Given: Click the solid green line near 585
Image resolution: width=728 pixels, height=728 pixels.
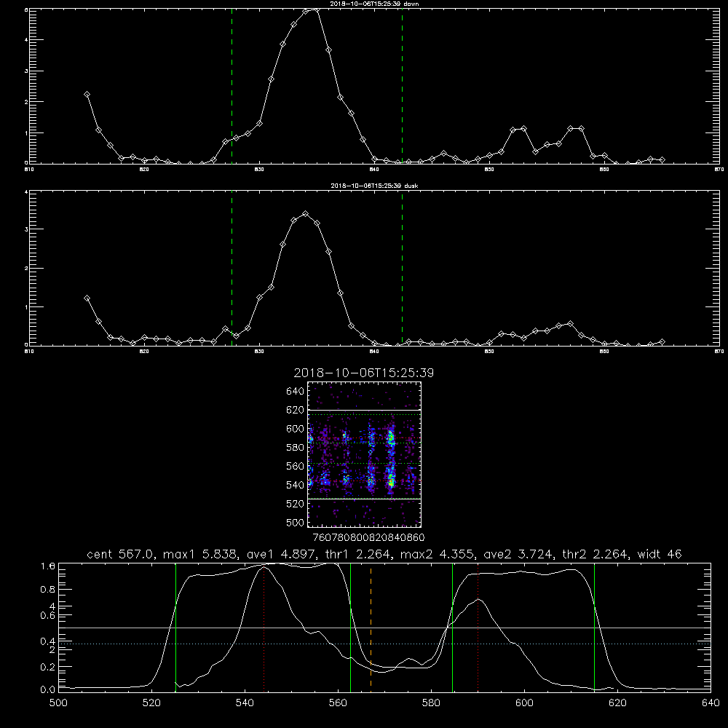Looking at the screenshot, I should click(x=452, y=627).
